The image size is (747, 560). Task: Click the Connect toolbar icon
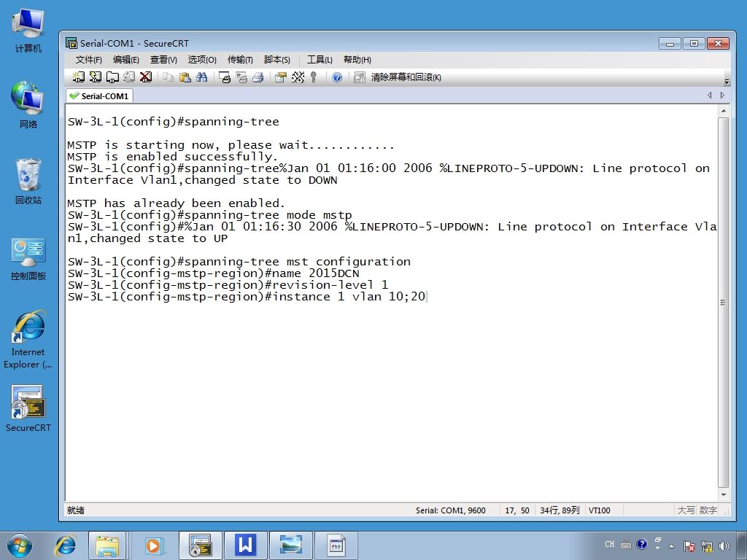tap(79, 77)
